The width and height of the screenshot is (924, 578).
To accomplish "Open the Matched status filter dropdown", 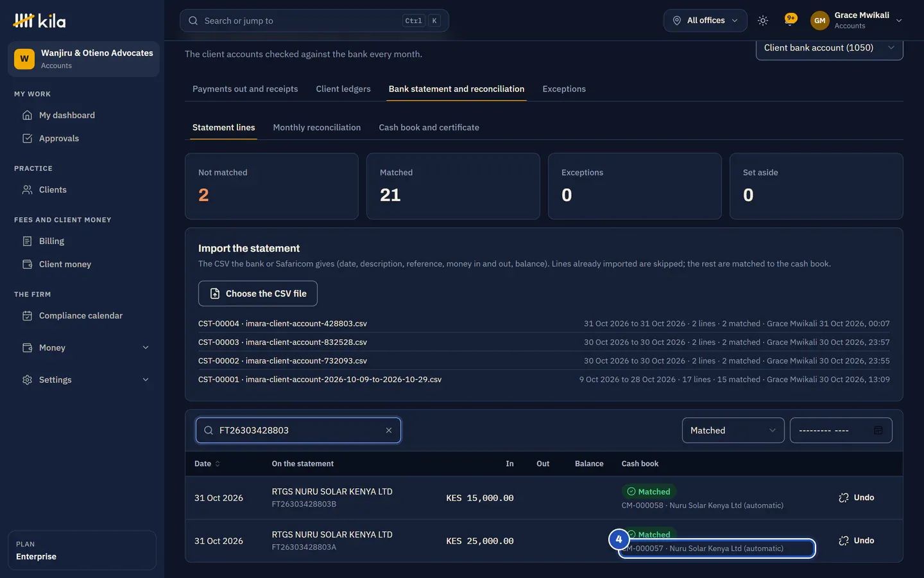I will [733, 430].
